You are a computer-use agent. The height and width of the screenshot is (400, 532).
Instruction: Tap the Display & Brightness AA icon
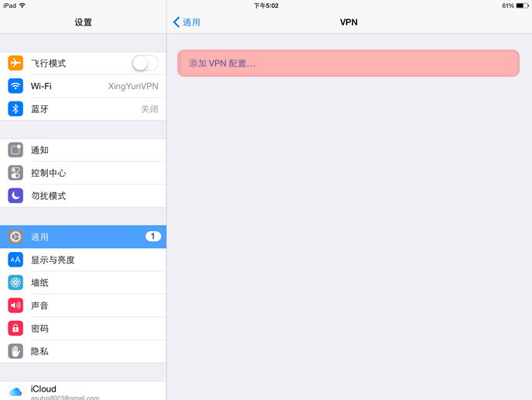point(15,260)
